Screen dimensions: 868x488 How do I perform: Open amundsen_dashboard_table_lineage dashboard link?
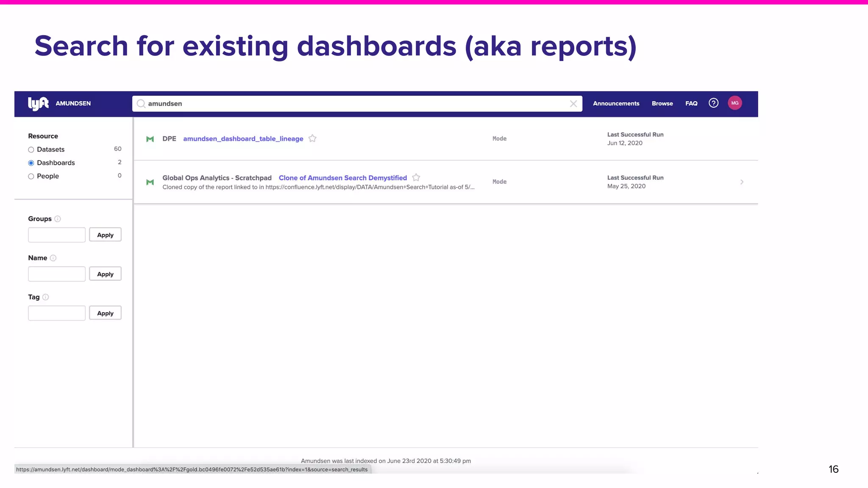click(x=243, y=139)
